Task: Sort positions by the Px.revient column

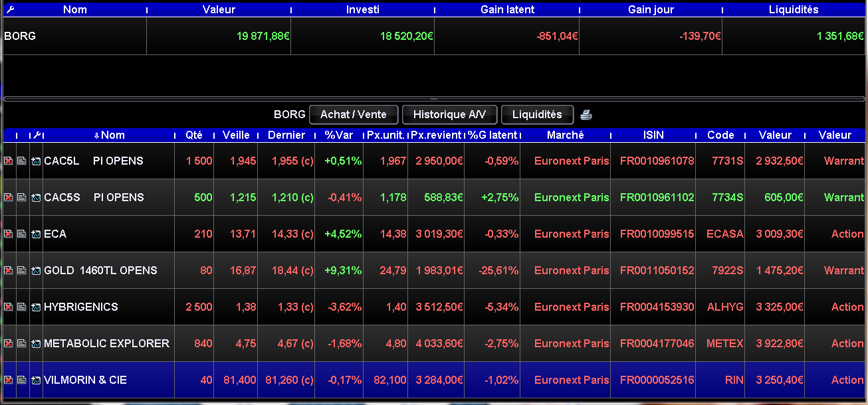Action: pos(436,135)
